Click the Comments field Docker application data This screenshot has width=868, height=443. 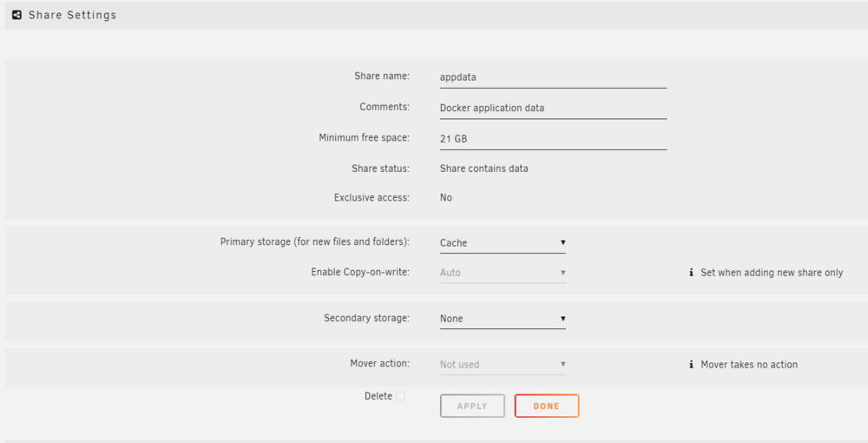pos(553,109)
